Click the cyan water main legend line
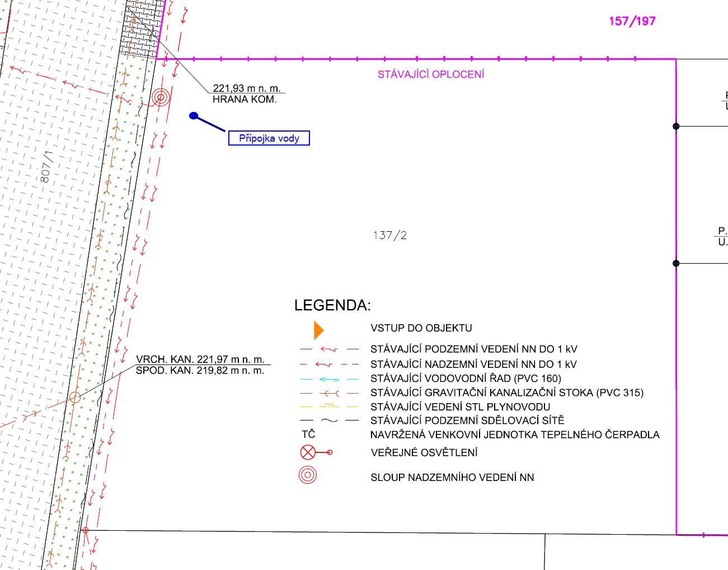Image resolution: width=728 pixels, height=570 pixels. click(329, 379)
